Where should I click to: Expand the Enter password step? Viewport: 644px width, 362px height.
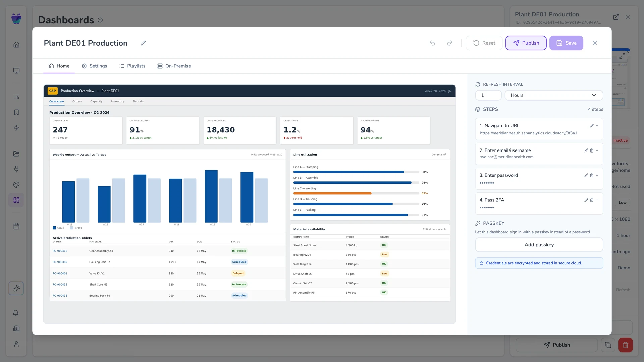coord(597,175)
